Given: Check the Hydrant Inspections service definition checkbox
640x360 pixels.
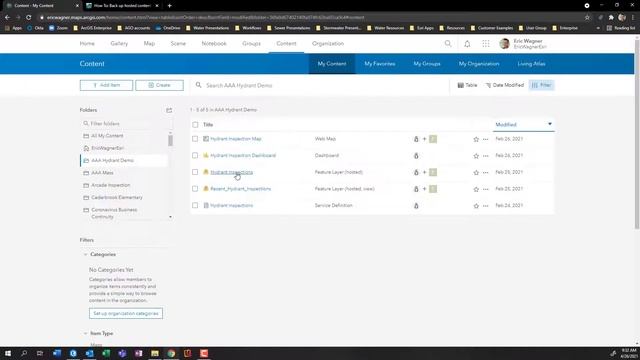Looking at the screenshot, I should tap(195, 205).
